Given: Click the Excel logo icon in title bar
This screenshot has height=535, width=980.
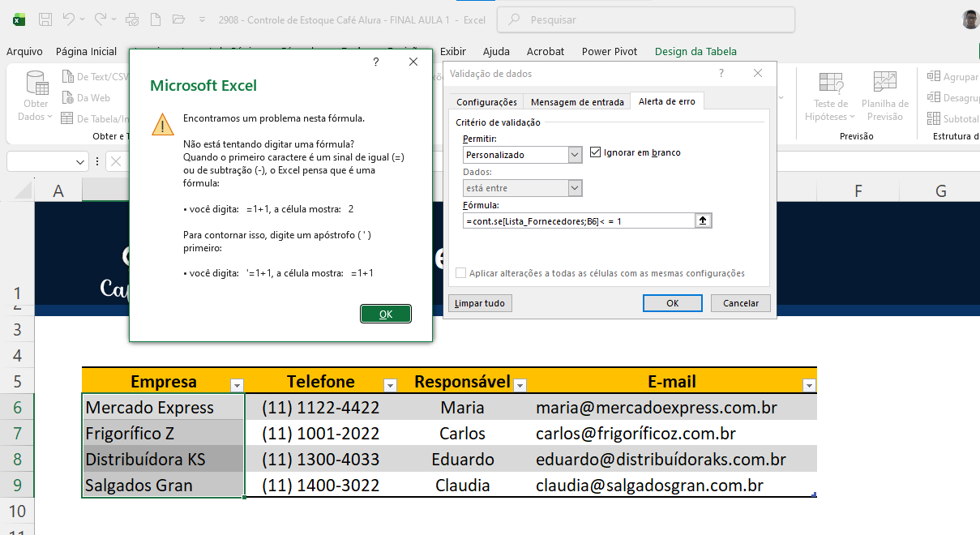Looking at the screenshot, I should (19, 19).
